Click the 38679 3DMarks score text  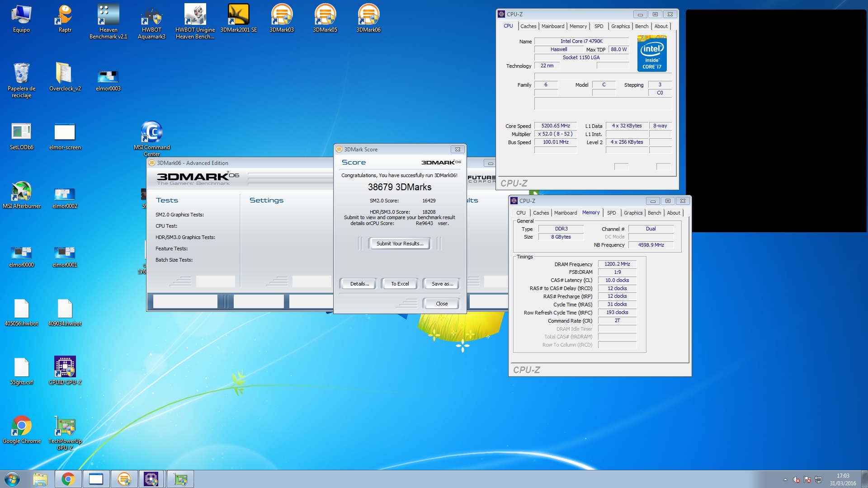coord(400,187)
